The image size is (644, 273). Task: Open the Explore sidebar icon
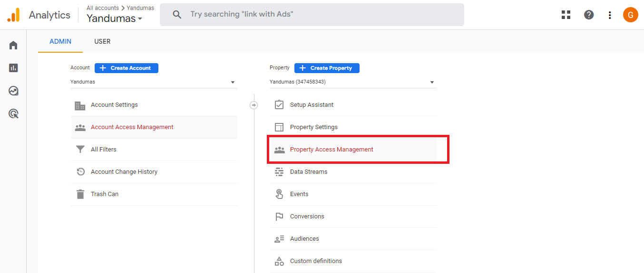tap(13, 91)
